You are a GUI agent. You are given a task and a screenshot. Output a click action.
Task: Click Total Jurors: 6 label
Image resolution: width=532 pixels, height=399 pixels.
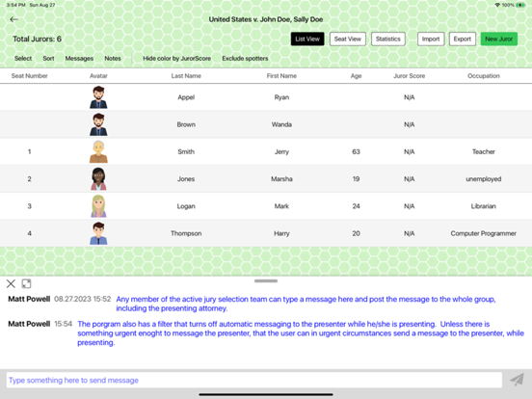pyautogui.click(x=37, y=39)
